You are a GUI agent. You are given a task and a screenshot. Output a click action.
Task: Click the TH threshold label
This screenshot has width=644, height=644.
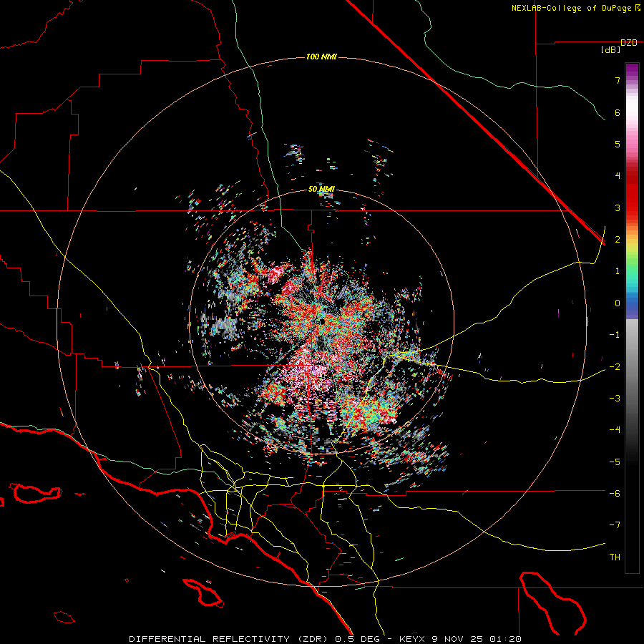(615, 557)
